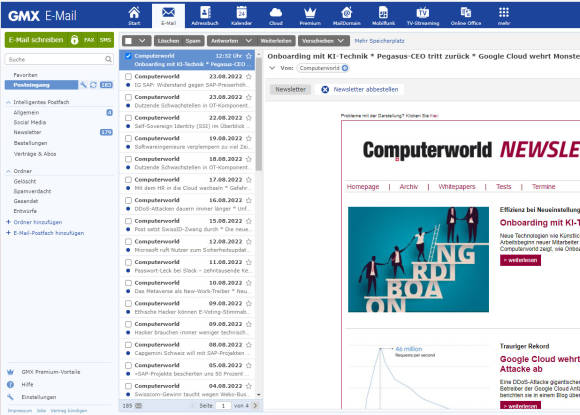Open the Spamverdacht folder
Image resolution: width=580 pixels, height=415 pixels.
pyautogui.click(x=32, y=191)
